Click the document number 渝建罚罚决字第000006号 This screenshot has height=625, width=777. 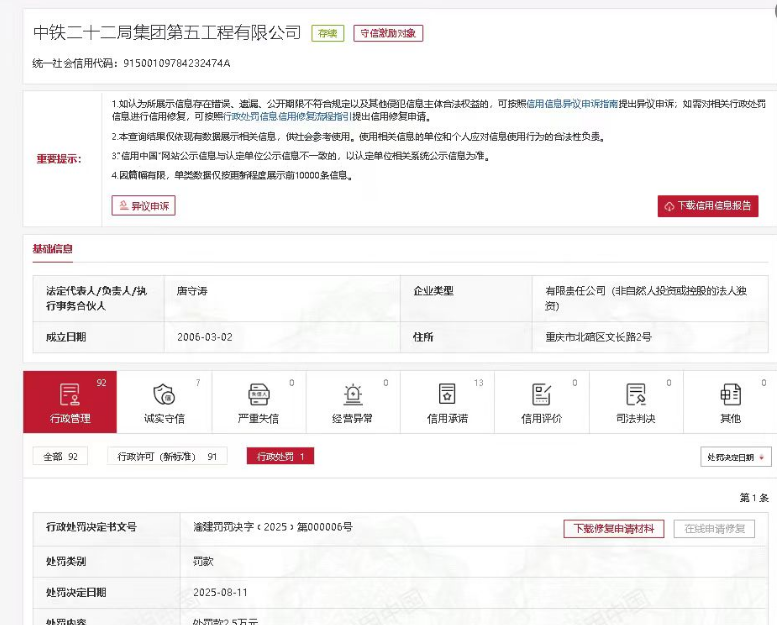click(x=273, y=527)
